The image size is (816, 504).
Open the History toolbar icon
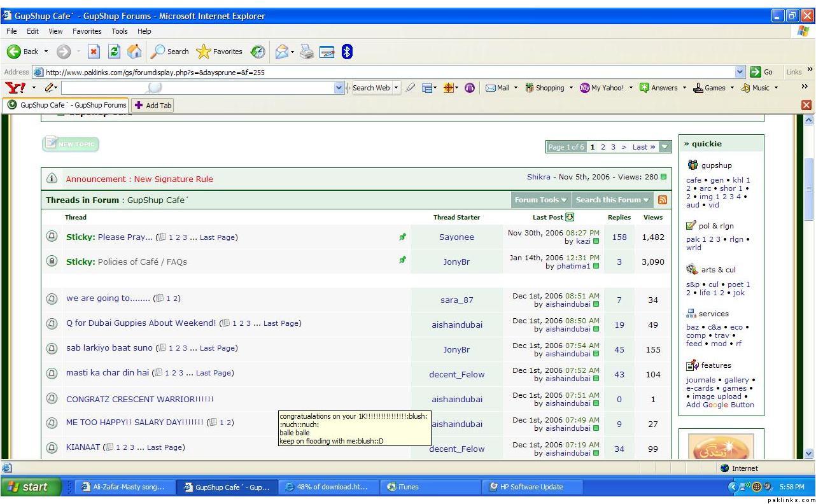coord(258,52)
